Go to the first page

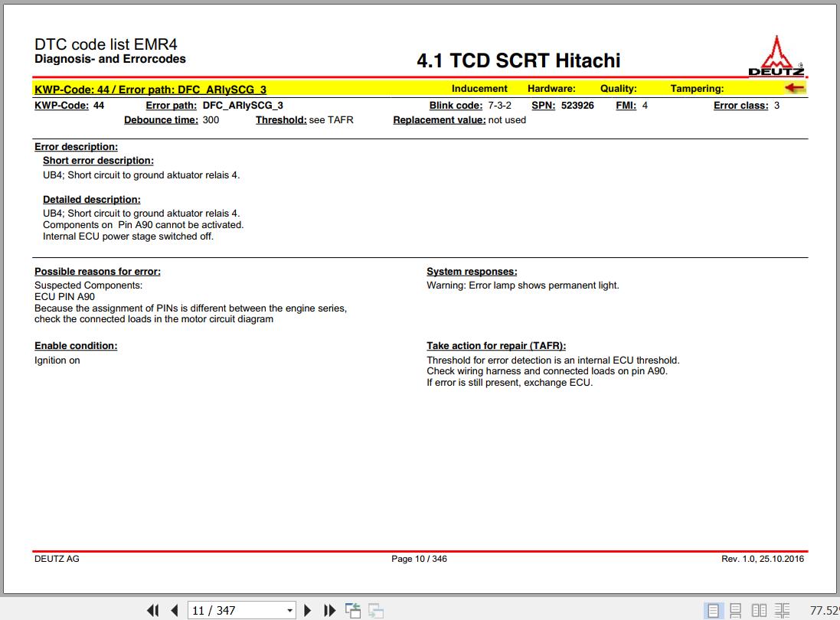pos(152,610)
